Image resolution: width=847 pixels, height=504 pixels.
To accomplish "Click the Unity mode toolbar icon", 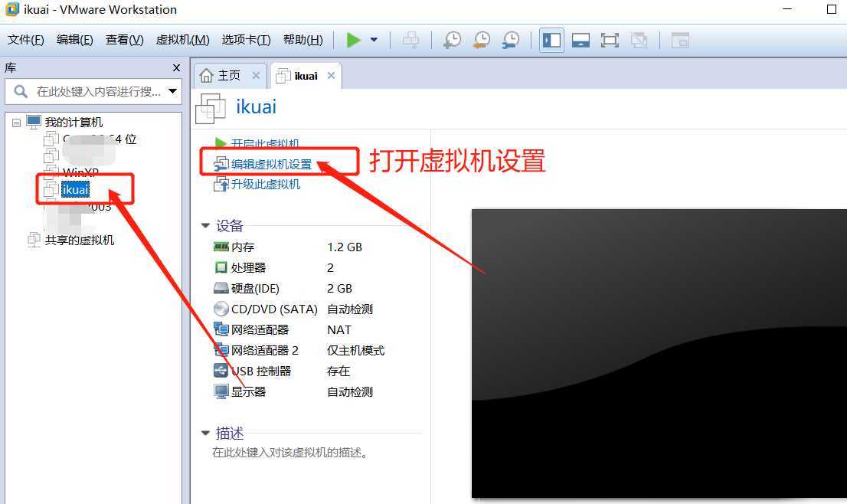I will 639,40.
